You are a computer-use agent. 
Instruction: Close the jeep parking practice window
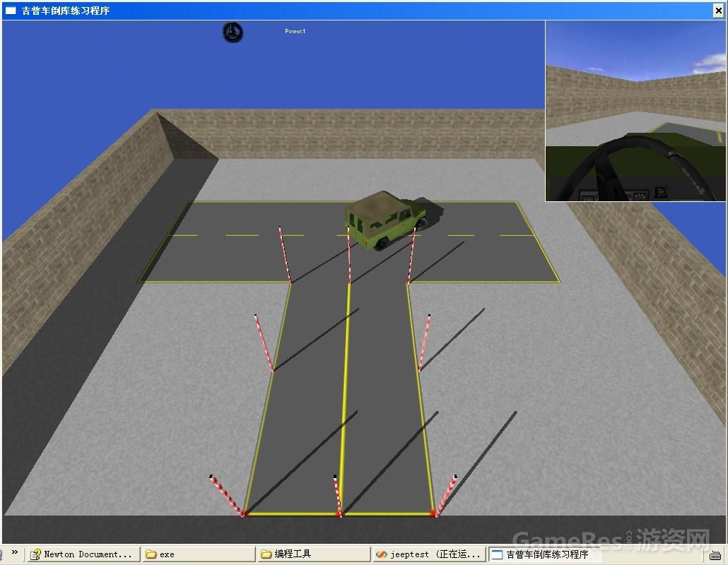(719, 11)
